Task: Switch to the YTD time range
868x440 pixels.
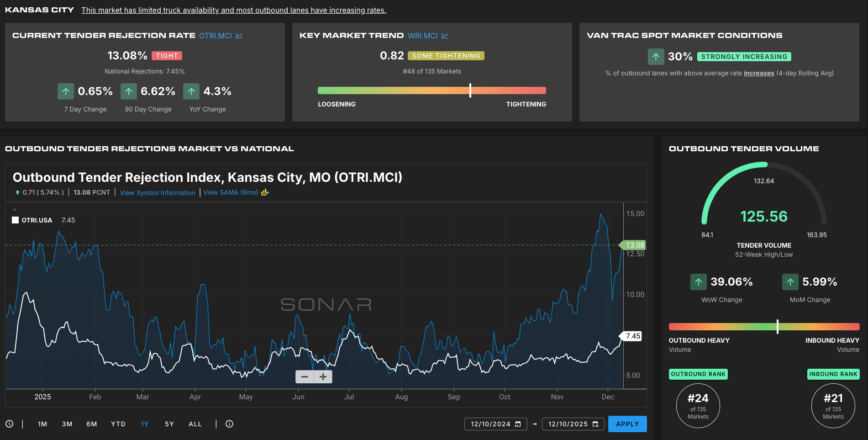Action: (x=118, y=424)
